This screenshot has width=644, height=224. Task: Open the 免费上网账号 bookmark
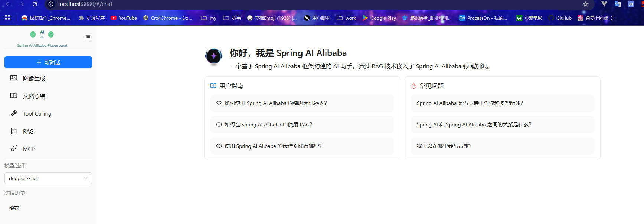(595, 18)
